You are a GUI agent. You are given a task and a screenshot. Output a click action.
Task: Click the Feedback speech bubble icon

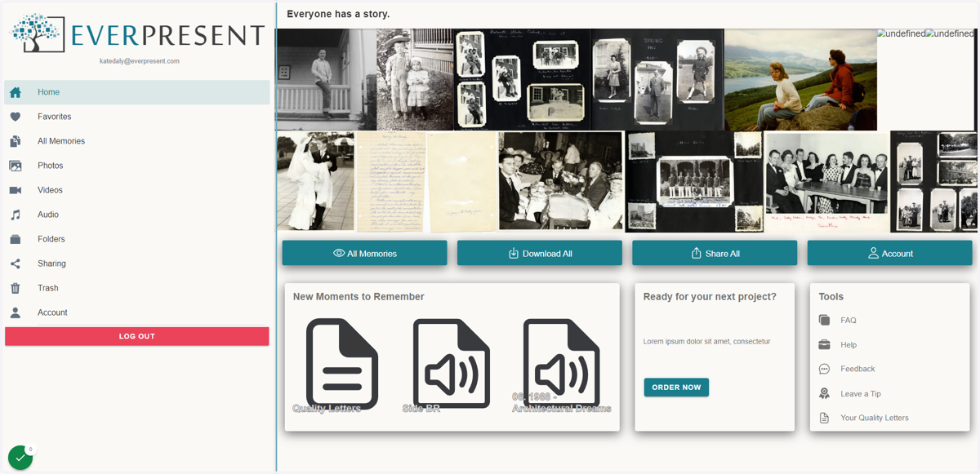pos(824,369)
